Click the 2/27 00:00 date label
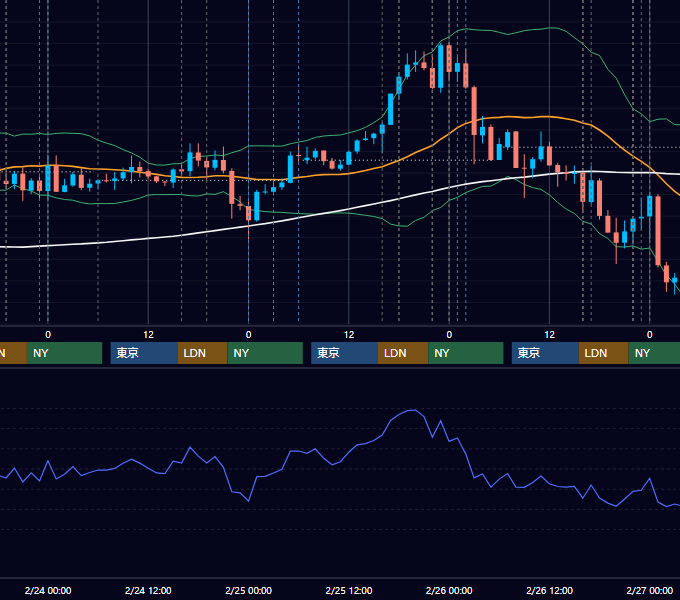The width and height of the screenshot is (680, 600). click(650, 590)
